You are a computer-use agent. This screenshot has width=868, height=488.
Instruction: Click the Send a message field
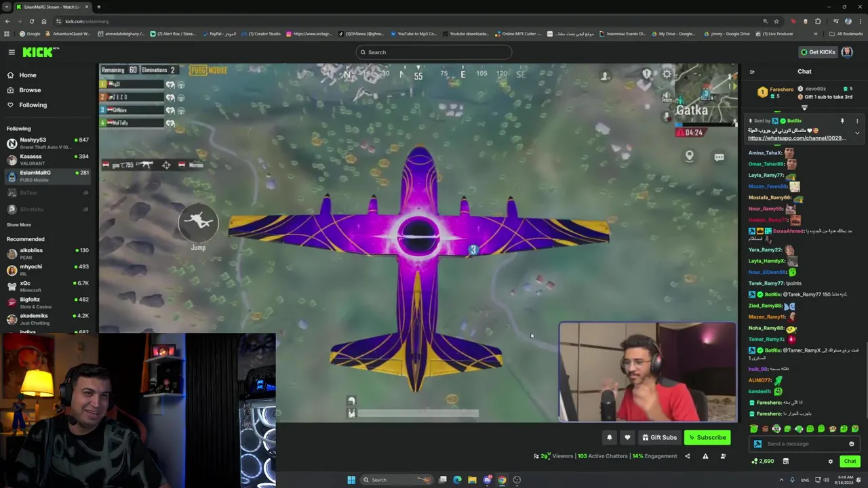click(804, 444)
